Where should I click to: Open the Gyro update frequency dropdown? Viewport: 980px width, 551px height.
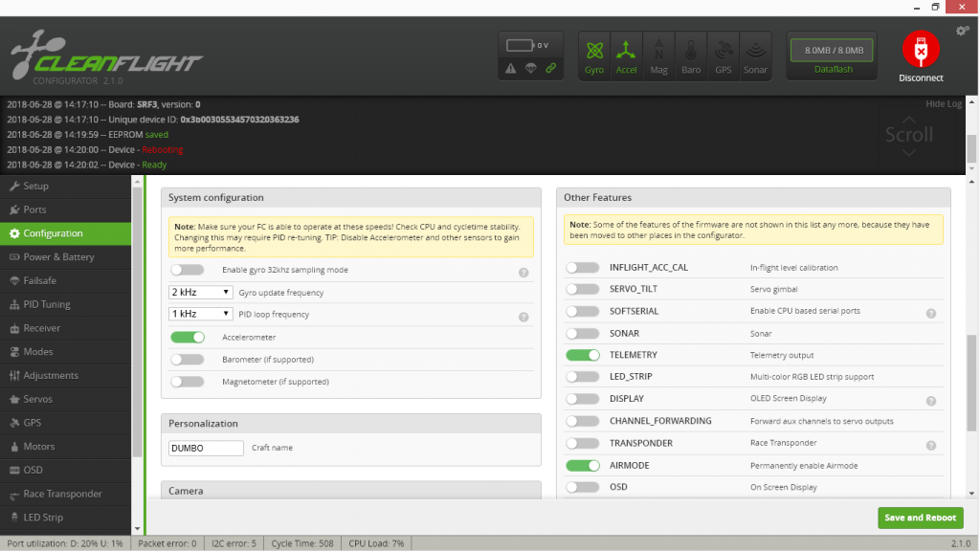pyautogui.click(x=201, y=292)
